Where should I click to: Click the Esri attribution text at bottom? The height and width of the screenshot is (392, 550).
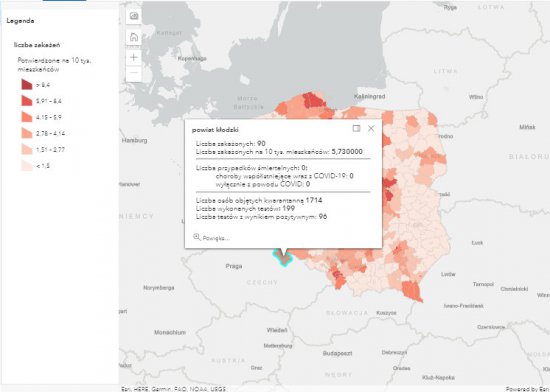174,389
